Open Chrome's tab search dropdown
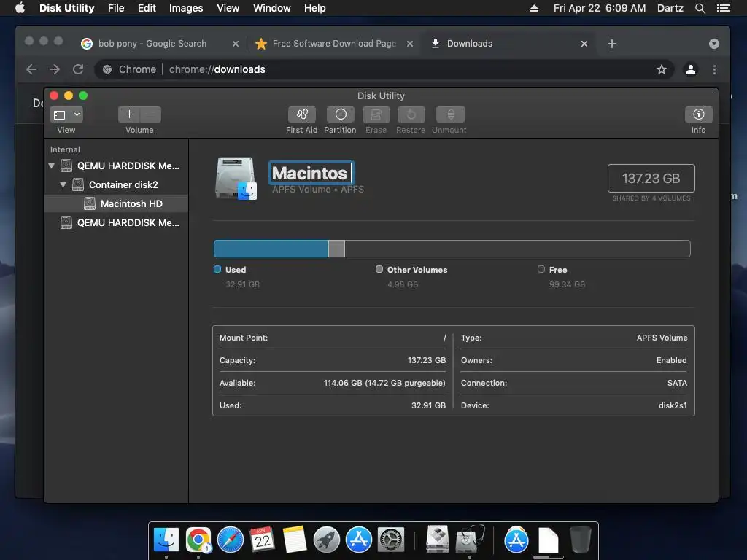 713,44
